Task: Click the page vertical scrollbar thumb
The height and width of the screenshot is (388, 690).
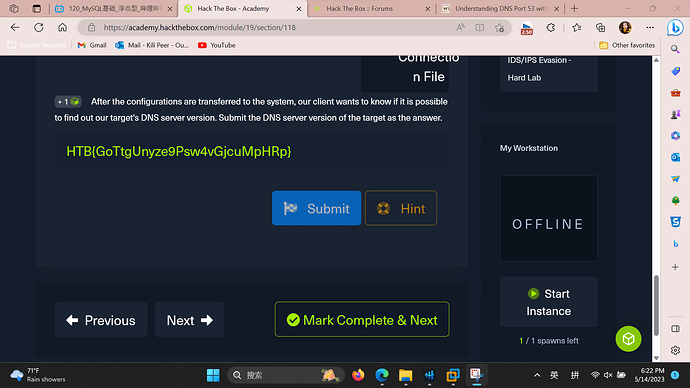Action: [656, 305]
